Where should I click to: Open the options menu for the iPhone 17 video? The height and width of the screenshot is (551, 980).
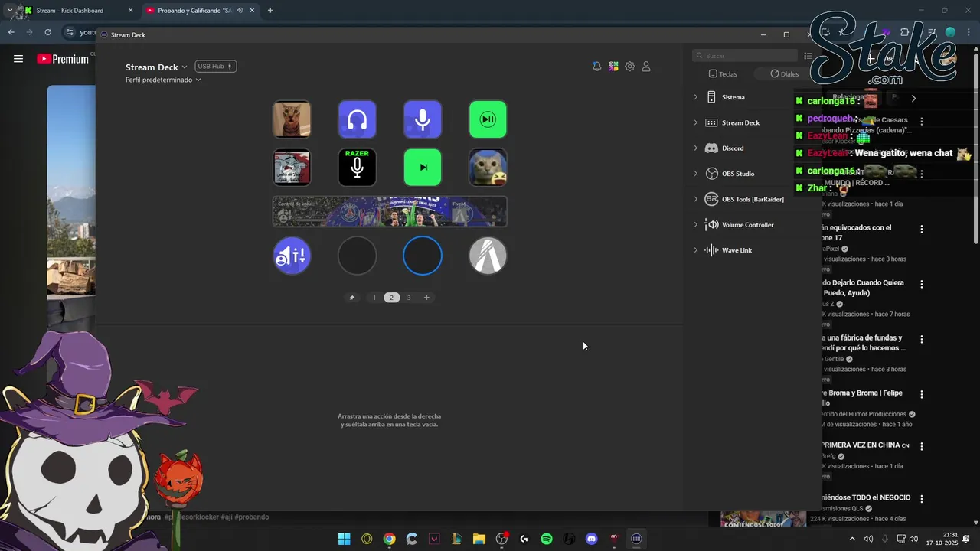[922, 229]
